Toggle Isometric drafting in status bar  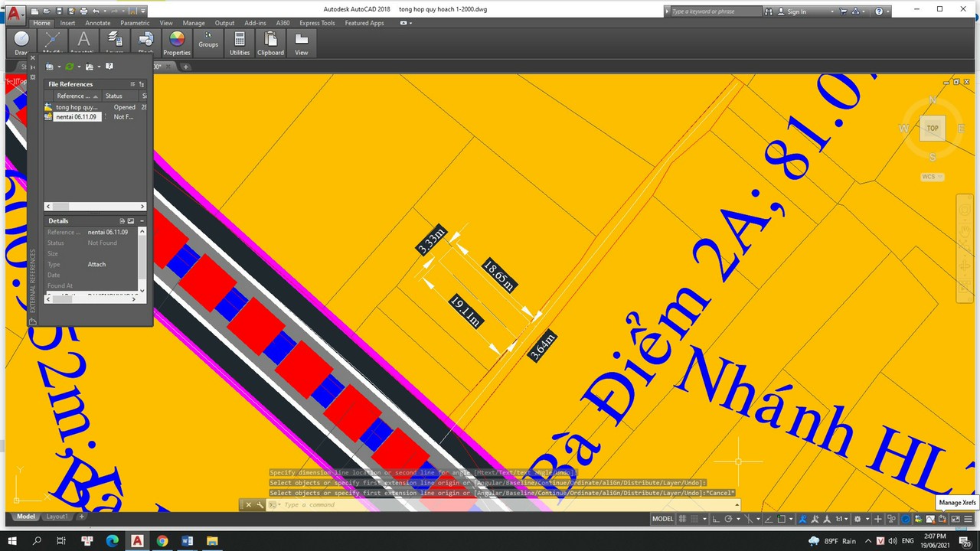749,519
